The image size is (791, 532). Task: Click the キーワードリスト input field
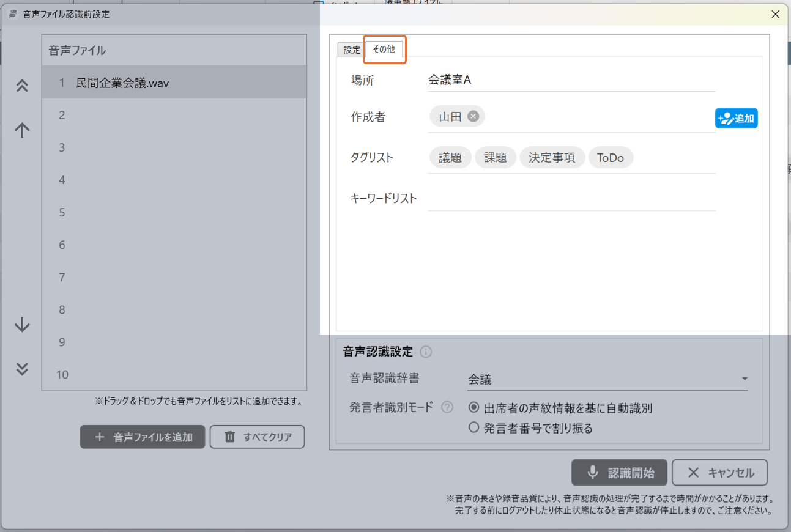pos(571,199)
